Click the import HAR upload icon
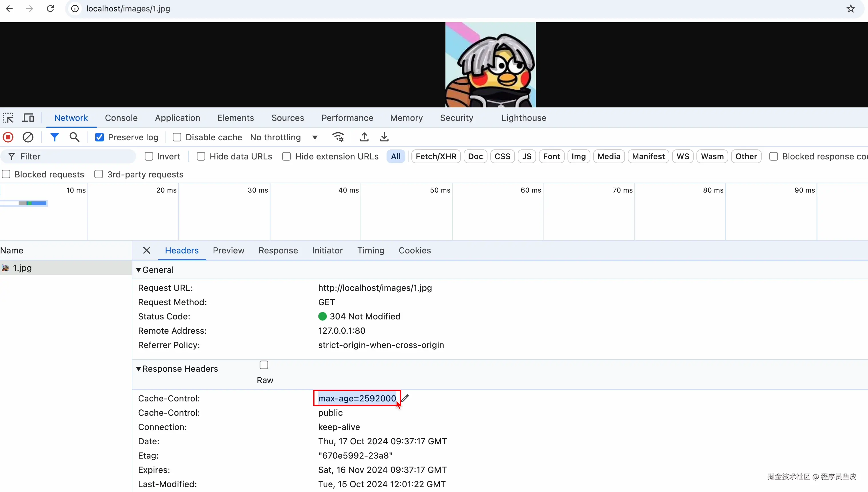Viewport: 868px width, 492px height. [364, 137]
